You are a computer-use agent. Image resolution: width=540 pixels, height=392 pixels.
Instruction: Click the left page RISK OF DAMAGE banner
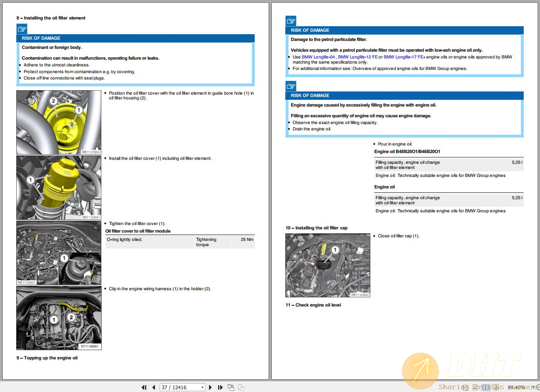[135, 38]
